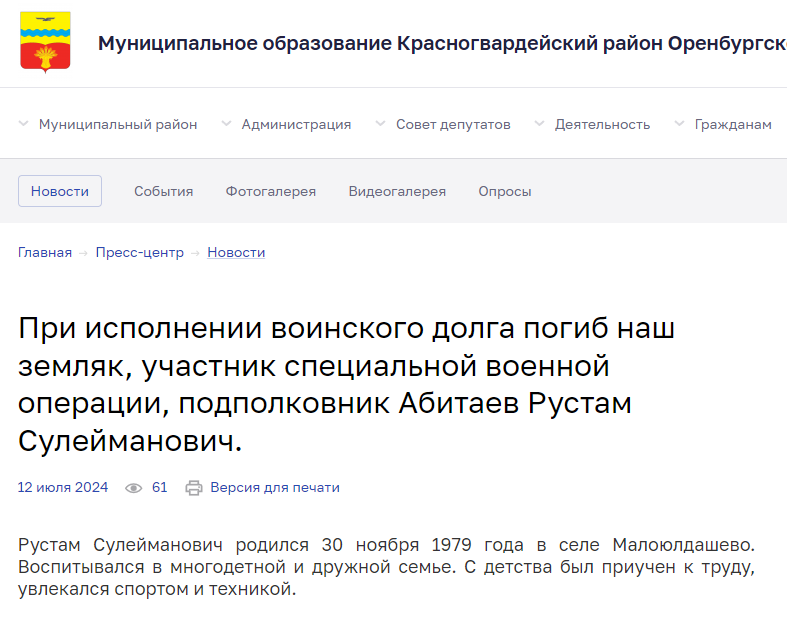Expand the Муниципальный район menu chevron

(x=23, y=124)
